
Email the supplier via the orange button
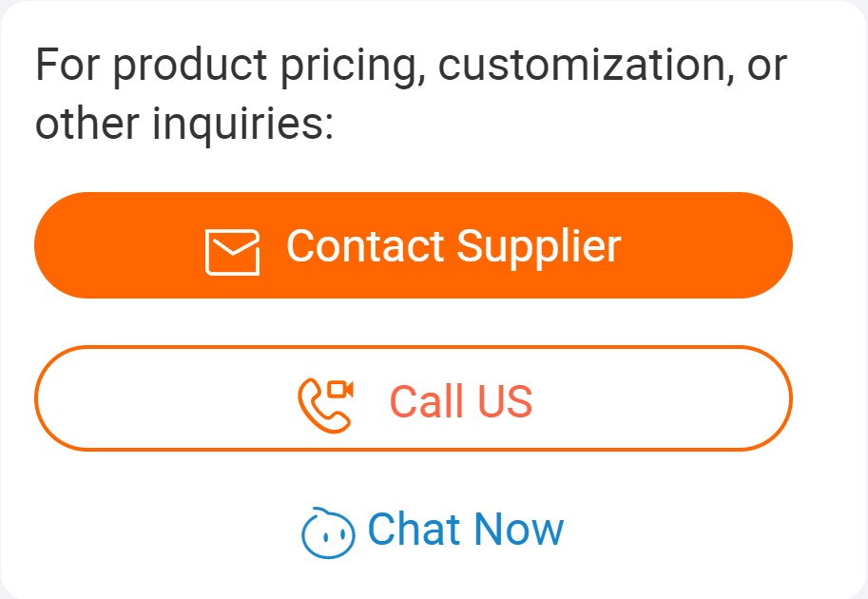[x=413, y=245]
